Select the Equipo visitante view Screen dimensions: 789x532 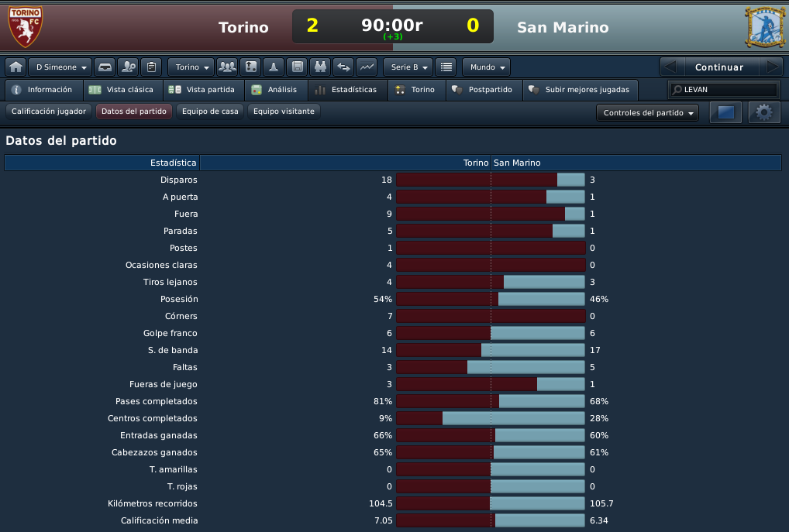point(284,112)
